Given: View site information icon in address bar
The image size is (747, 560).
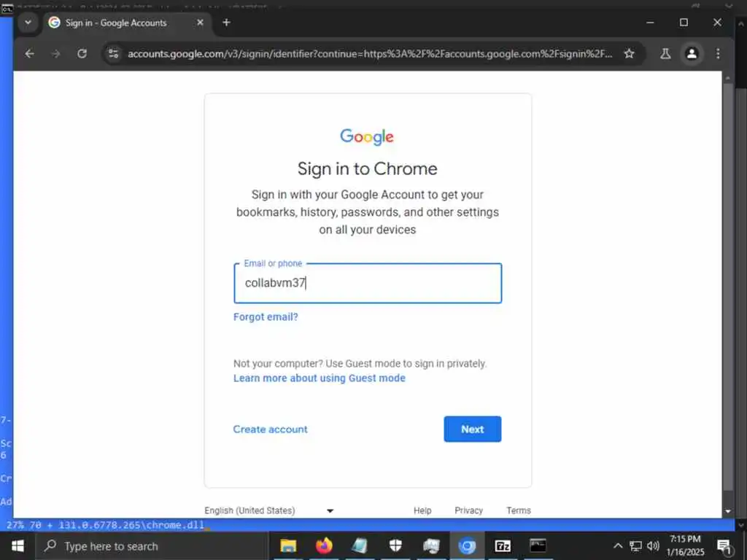Looking at the screenshot, I should point(113,54).
